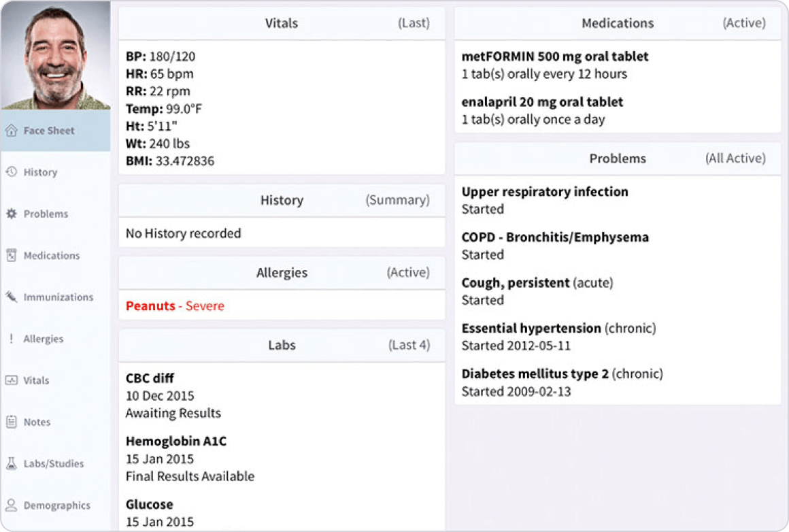Toggle the Vitals panel's (Last) filter
This screenshot has height=532, width=789.
[x=414, y=23]
